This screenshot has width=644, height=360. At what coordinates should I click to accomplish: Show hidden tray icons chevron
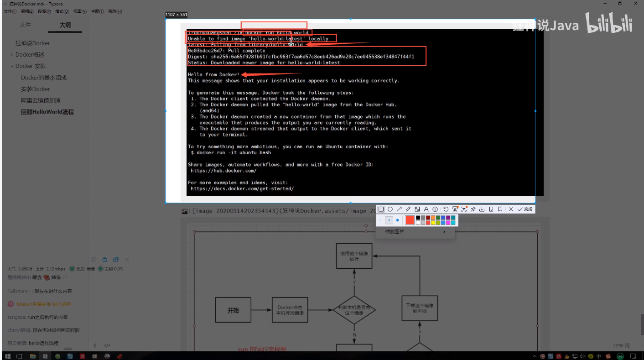pos(535,356)
